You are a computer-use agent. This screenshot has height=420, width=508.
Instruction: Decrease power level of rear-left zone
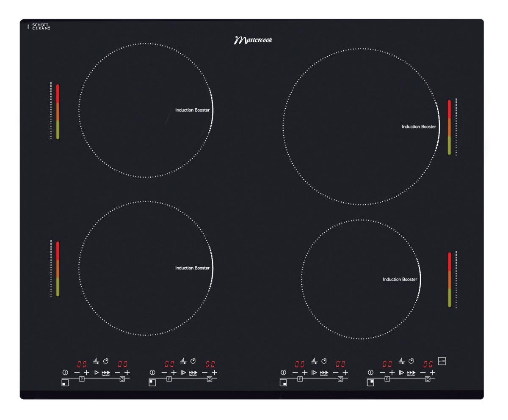pos(164,373)
